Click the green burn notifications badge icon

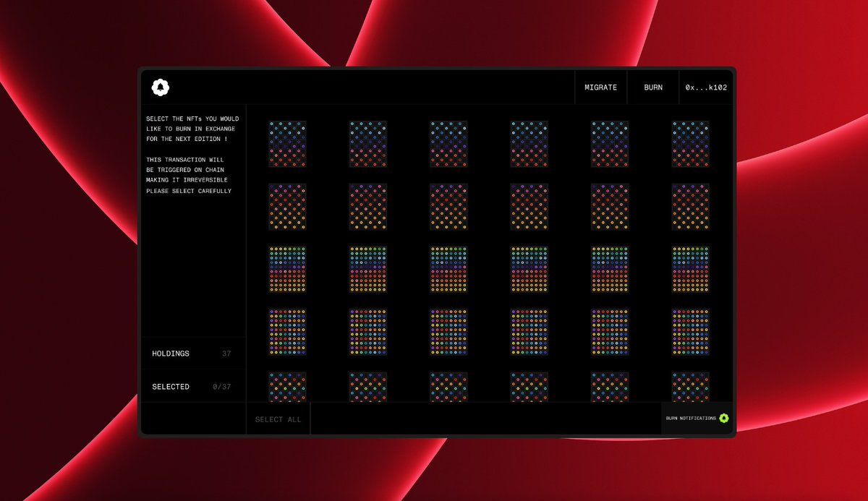tap(724, 418)
